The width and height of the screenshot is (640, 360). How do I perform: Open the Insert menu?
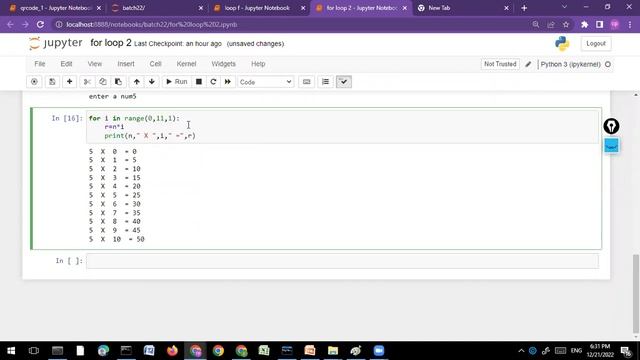126,64
